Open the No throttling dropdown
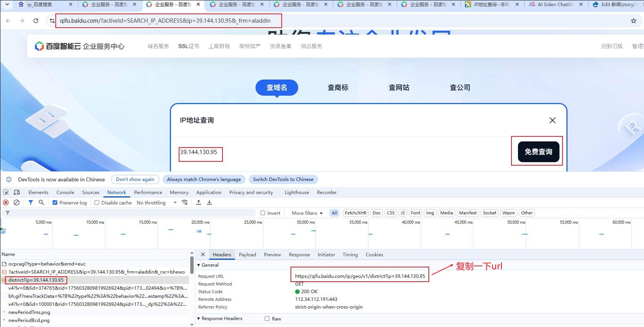 coord(157,203)
